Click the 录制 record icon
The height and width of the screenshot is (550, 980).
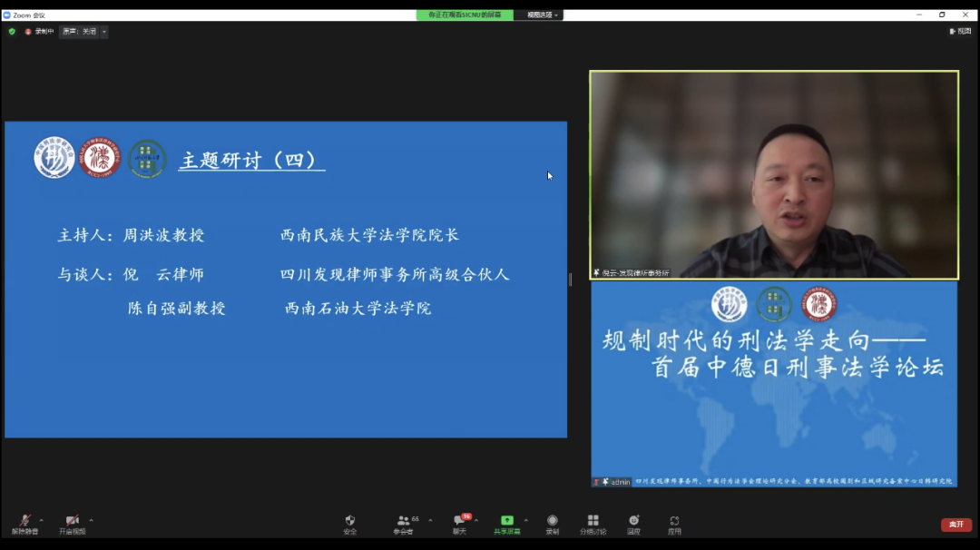pos(552,523)
